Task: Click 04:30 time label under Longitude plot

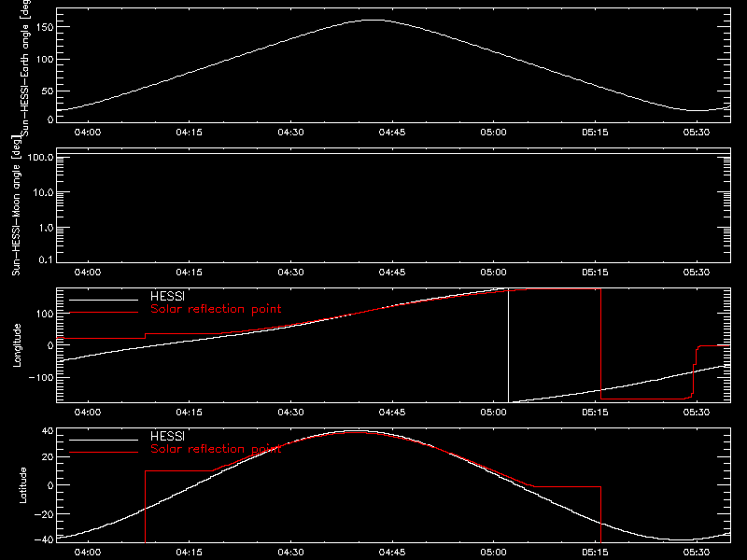Action: tap(290, 413)
